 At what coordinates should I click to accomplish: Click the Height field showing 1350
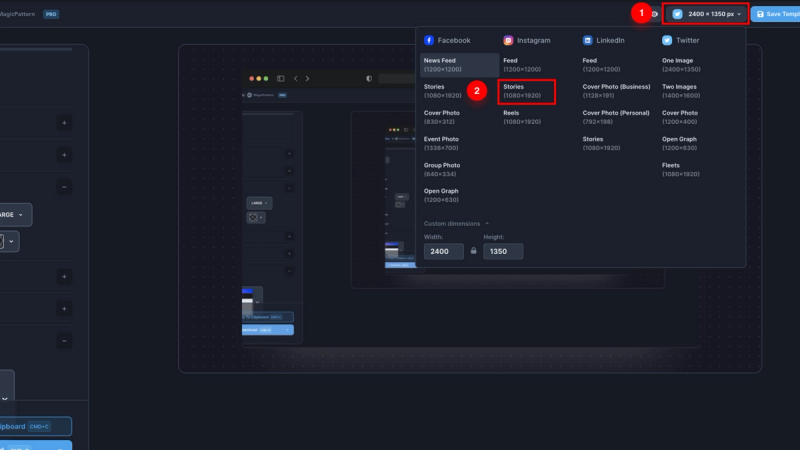tap(503, 251)
